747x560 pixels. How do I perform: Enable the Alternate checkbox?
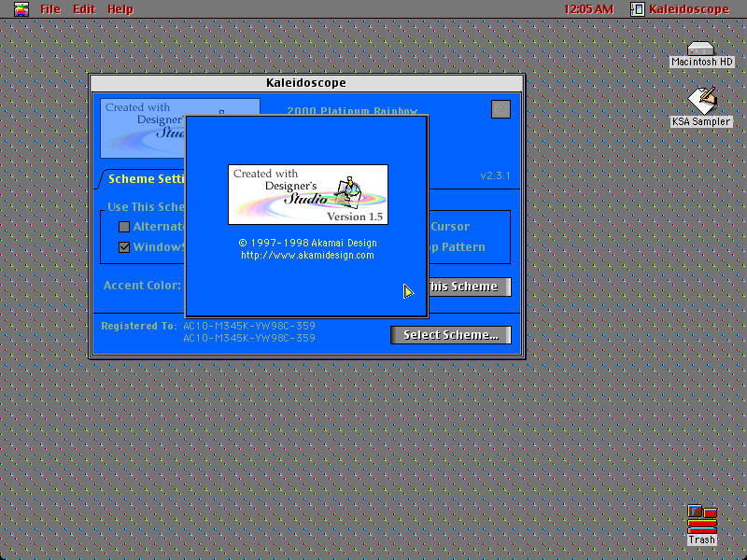(124, 227)
